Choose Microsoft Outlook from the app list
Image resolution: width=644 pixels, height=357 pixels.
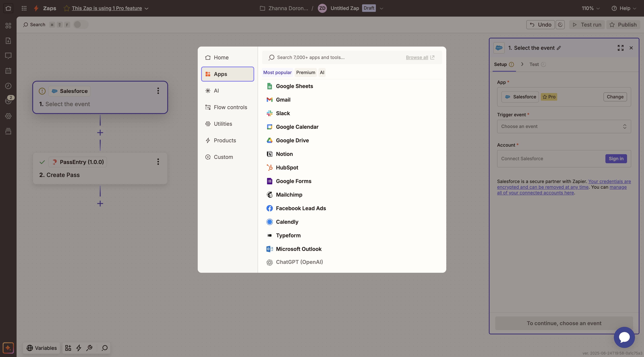352,249
